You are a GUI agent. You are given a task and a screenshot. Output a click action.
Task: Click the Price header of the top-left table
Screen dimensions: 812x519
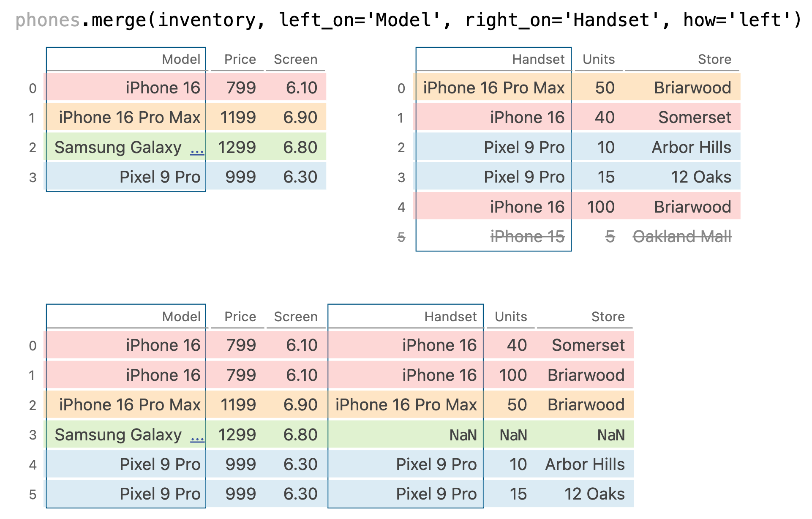[x=240, y=59]
